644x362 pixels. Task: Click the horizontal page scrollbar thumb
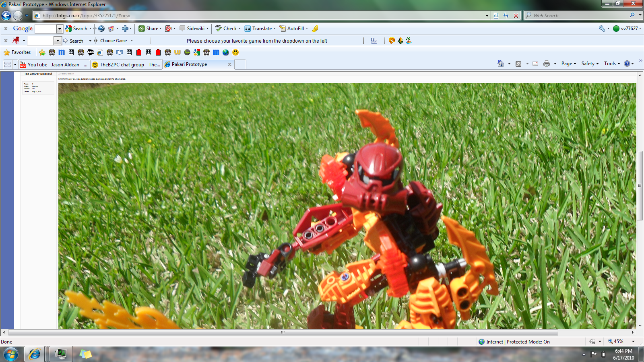283,332
